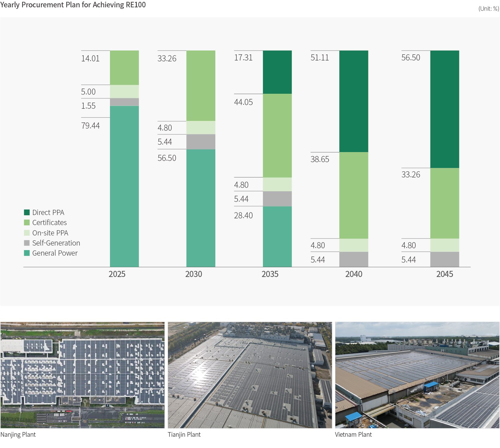Open the Tianjin Plant rooftop solar photo
This screenshot has width=500, height=448.
[250, 375]
